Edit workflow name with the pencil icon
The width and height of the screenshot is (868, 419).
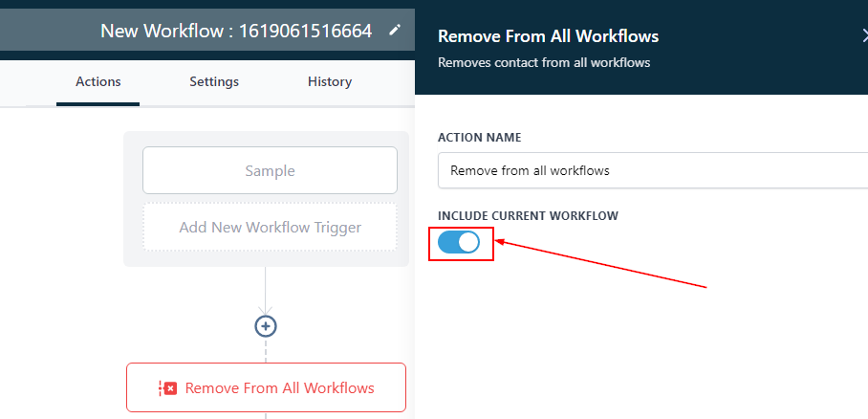[394, 31]
